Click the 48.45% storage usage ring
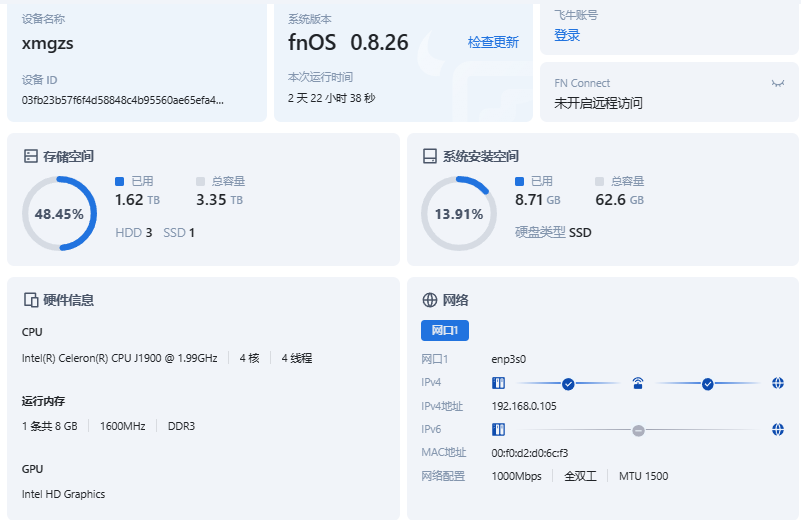The image size is (801, 520). click(59, 214)
